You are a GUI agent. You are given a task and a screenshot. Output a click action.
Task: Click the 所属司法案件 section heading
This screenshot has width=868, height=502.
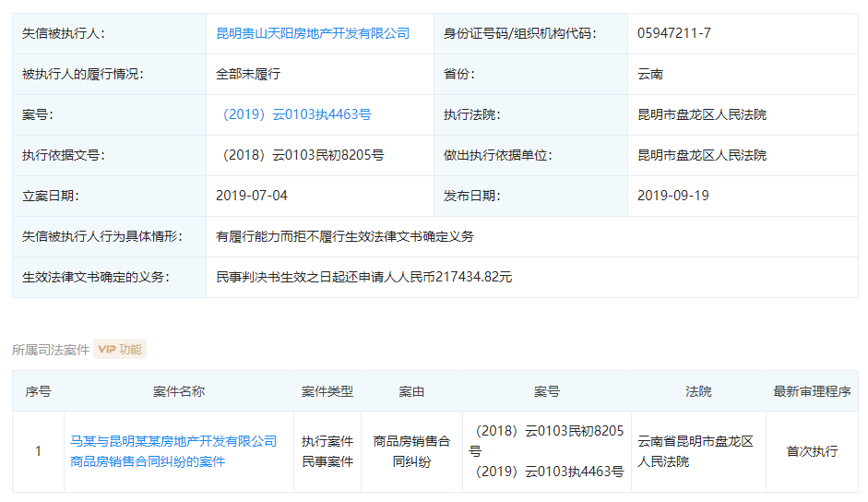[x=51, y=350]
